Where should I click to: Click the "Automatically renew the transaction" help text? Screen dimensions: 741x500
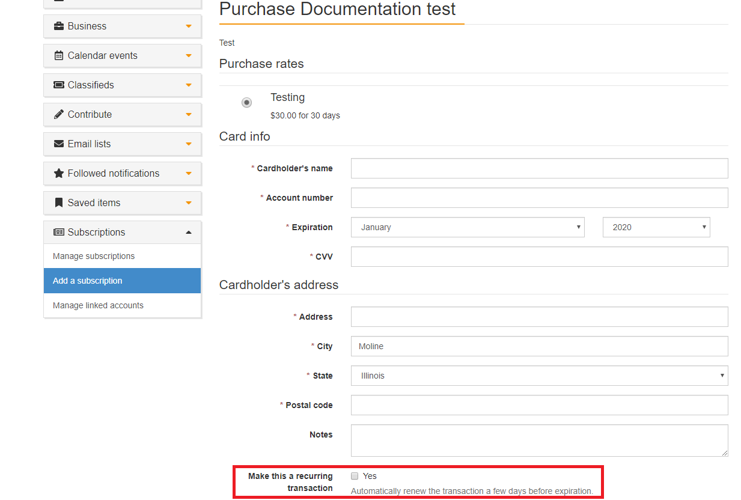pyautogui.click(x=472, y=491)
